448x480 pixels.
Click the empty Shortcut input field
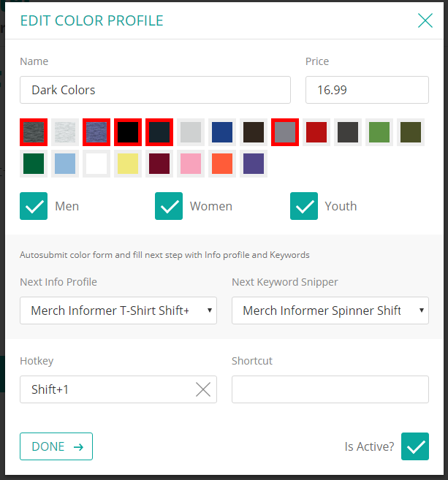coord(330,389)
